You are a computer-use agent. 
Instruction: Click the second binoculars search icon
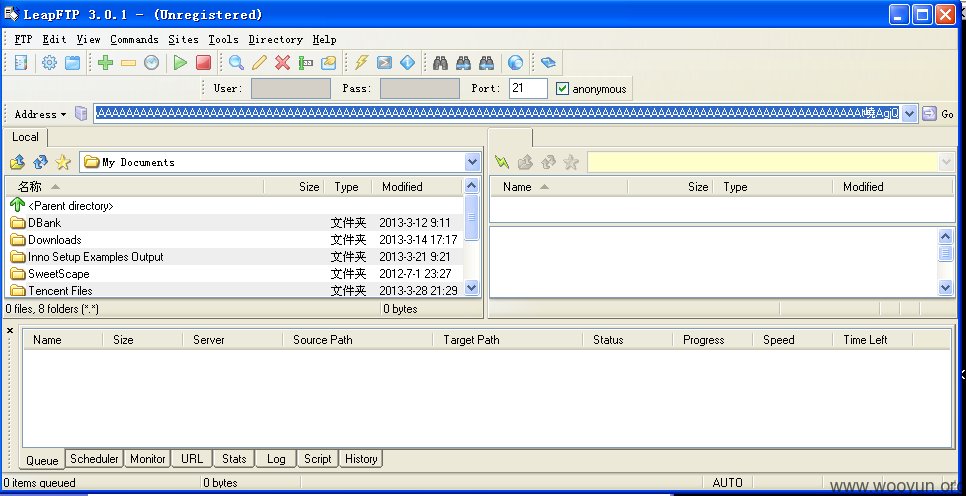tap(463, 62)
